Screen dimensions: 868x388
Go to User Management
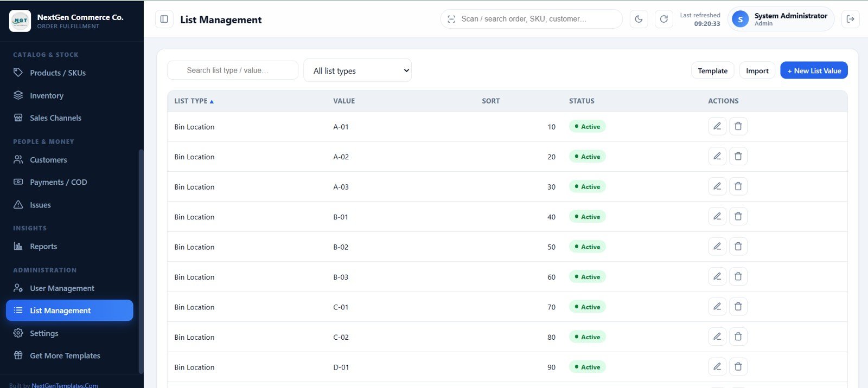pos(69,288)
